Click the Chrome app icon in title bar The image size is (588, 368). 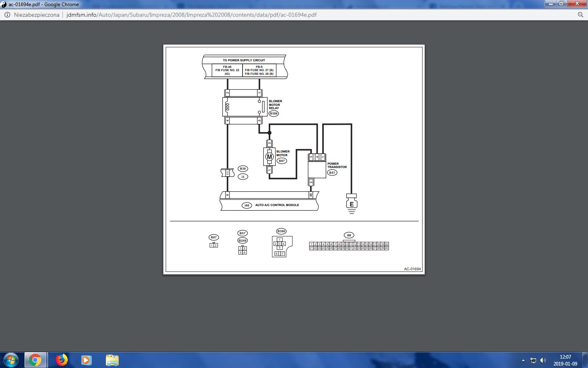[4, 4]
